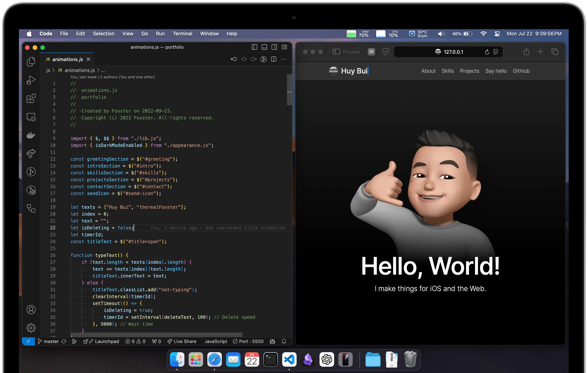Open the Explorer view in the activity bar
Image resolution: width=588 pixels, height=373 pixels.
pos(31,61)
